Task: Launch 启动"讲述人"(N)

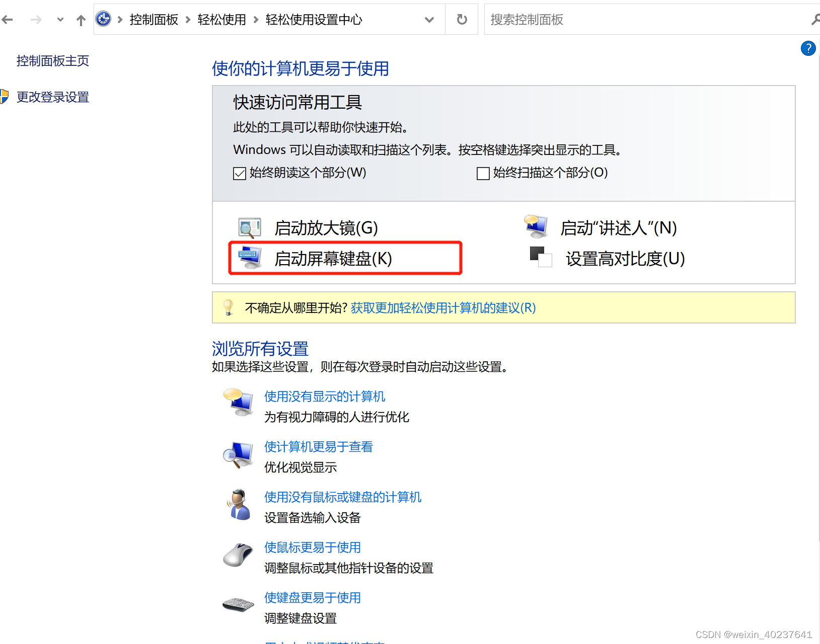Action: pyautogui.click(x=619, y=228)
